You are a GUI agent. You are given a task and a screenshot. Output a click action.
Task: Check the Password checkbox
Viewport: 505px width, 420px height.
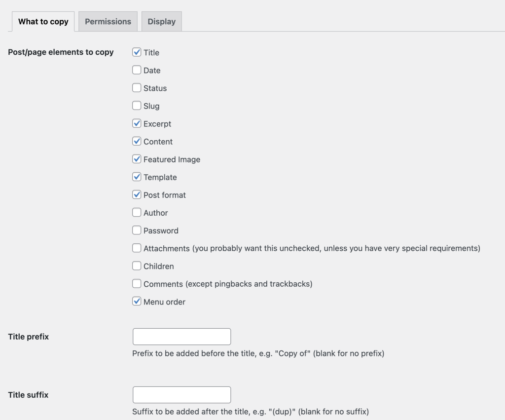[137, 230]
